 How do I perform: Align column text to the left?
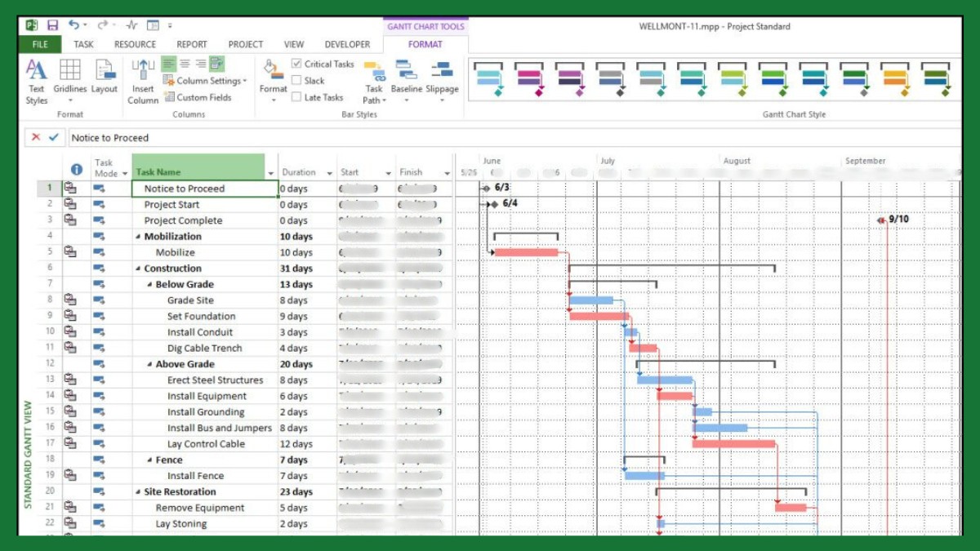[x=168, y=64]
